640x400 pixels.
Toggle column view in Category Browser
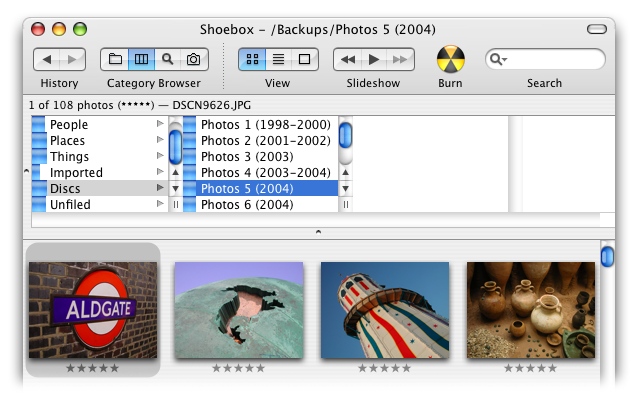(141, 59)
